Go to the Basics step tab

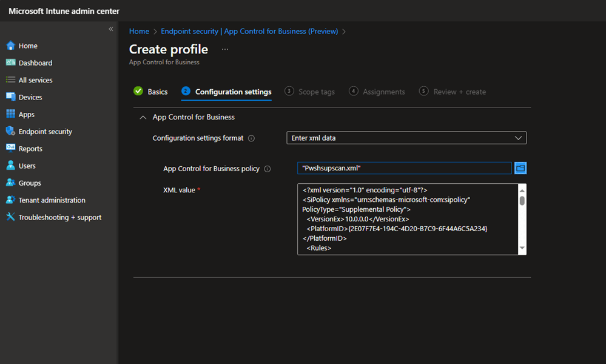[150, 92]
